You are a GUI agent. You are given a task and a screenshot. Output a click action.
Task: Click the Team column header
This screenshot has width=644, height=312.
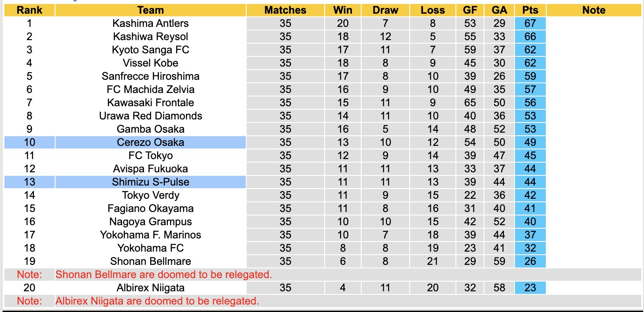[x=150, y=10]
